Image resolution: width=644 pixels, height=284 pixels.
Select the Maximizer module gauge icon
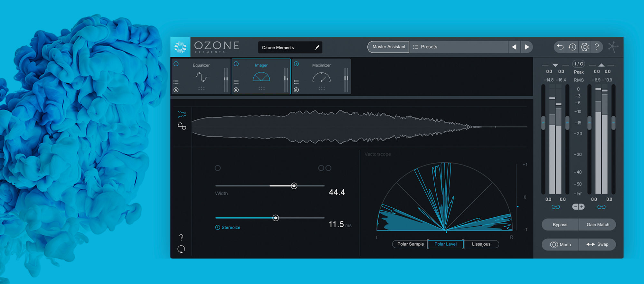coord(321,77)
